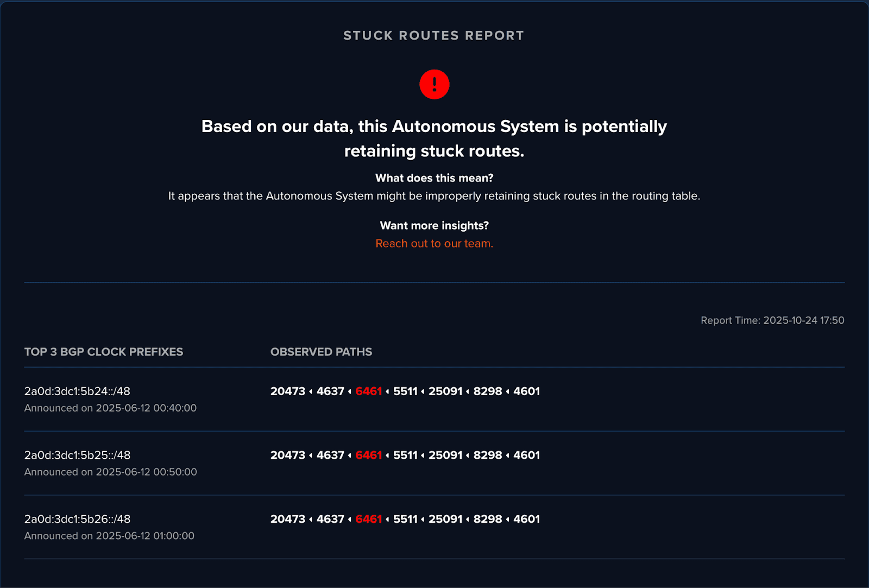Open the Reach out to our team link
The height and width of the screenshot is (588, 869).
pos(433,243)
